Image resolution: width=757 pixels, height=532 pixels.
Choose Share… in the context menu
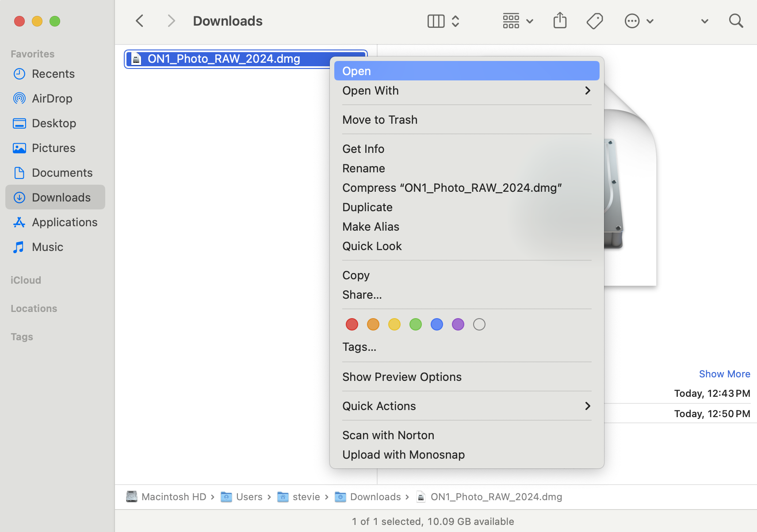[x=467, y=295]
